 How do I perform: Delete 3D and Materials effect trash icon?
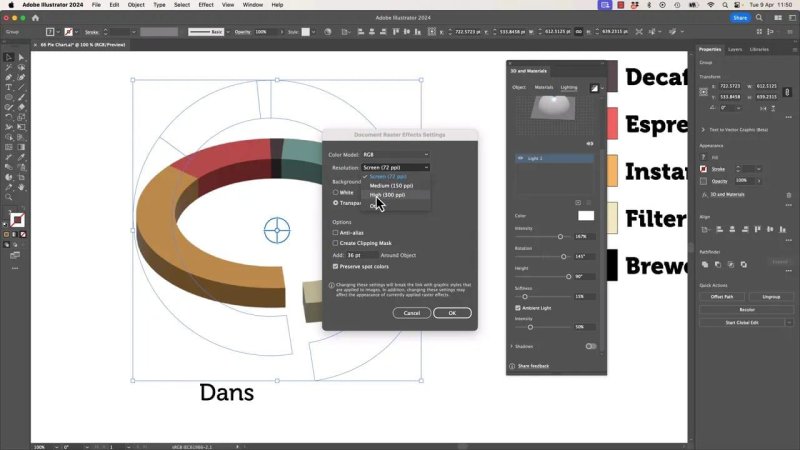coord(789,195)
